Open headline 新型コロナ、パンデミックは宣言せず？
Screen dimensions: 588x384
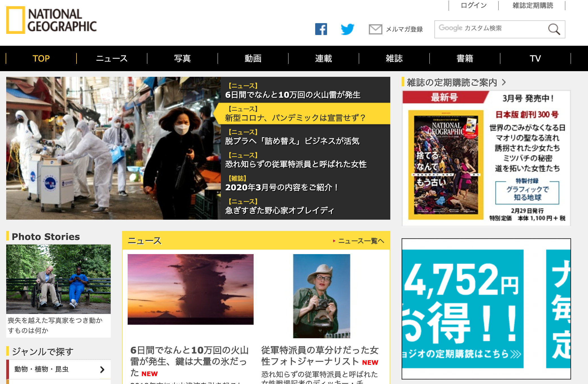(295, 118)
